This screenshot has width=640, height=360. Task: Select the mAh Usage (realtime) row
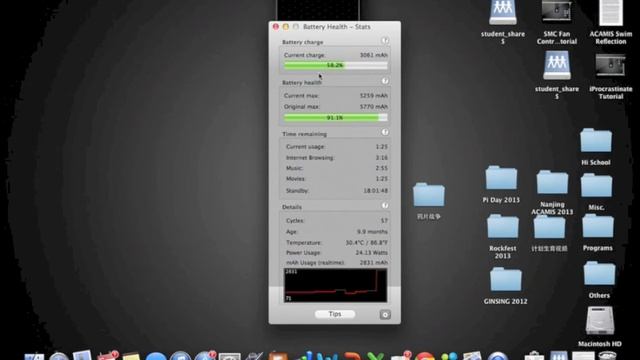(336, 263)
